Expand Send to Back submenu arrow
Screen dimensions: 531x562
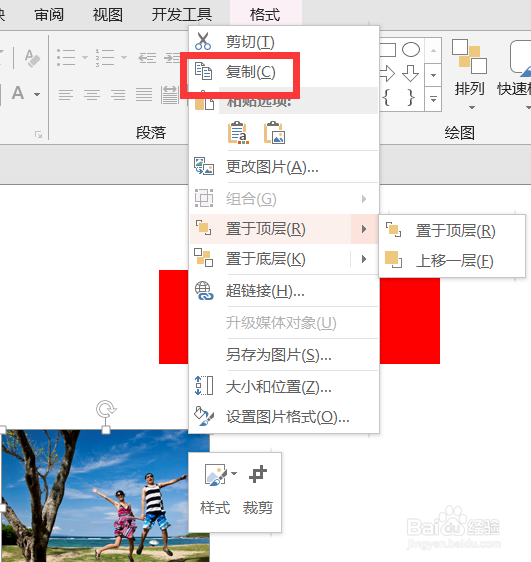point(364,259)
